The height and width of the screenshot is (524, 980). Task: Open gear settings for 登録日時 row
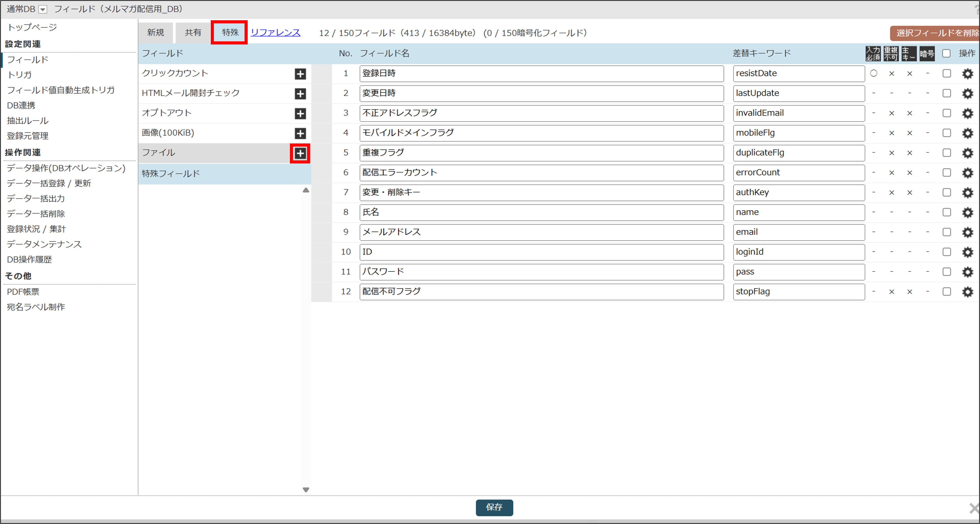pyautogui.click(x=968, y=73)
